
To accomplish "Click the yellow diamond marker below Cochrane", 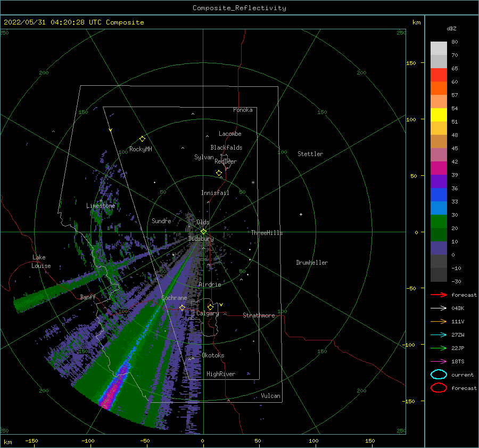I will (x=182, y=307).
